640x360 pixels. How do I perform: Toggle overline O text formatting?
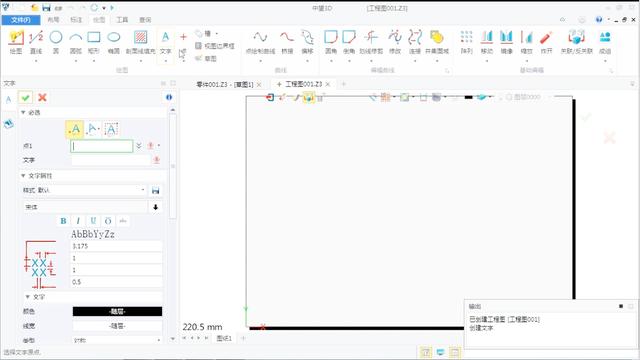coord(108,221)
